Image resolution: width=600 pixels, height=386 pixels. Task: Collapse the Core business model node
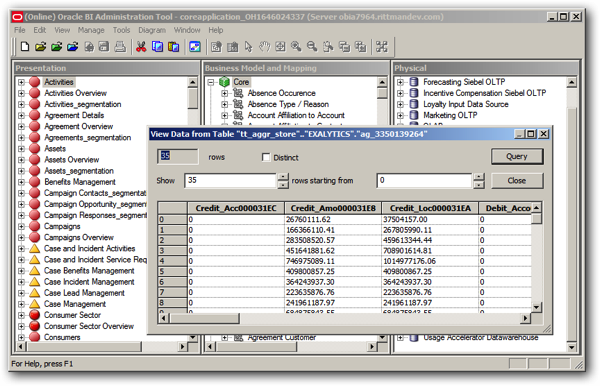[211, 82]
